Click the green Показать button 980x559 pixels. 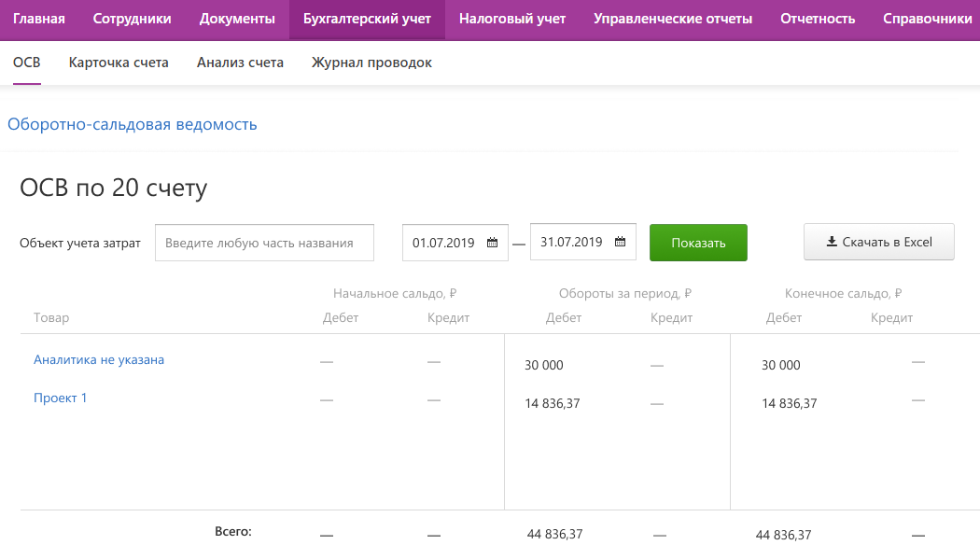point(698,243)
